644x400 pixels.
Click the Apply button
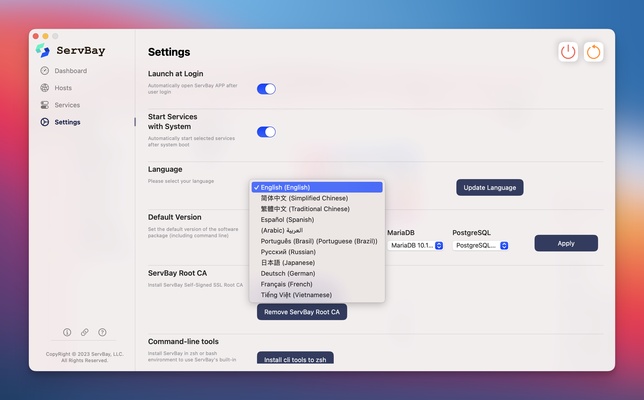[x=566, y=243]
